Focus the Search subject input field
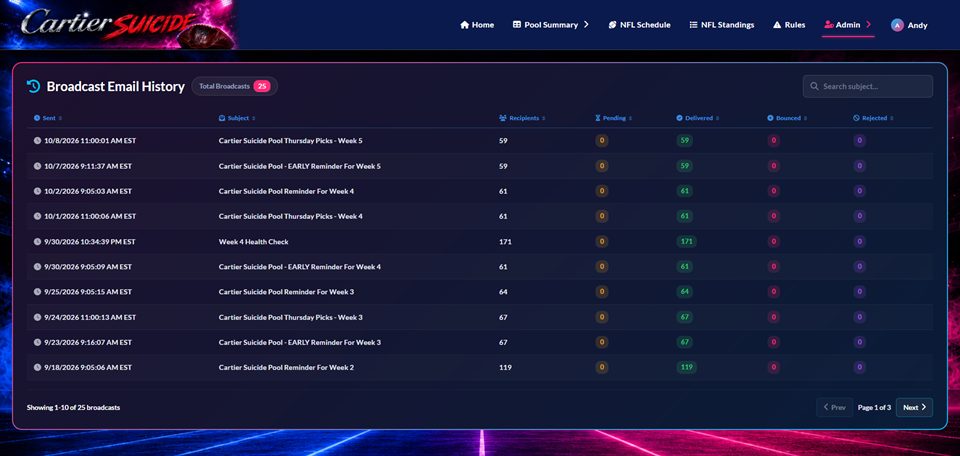 tap(868, 86)
